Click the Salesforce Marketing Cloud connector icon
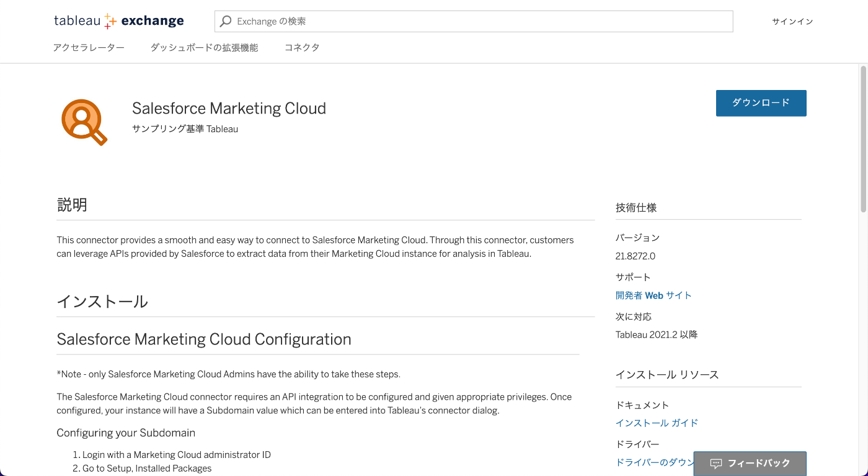This screenshot has height=476, width=868. 84,122
